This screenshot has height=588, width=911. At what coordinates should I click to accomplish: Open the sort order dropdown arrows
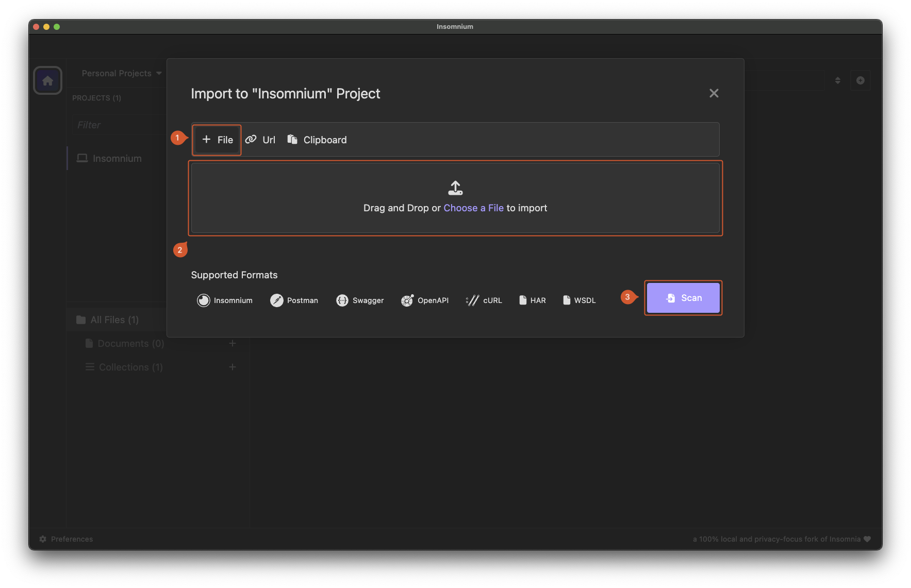point(837,80)
